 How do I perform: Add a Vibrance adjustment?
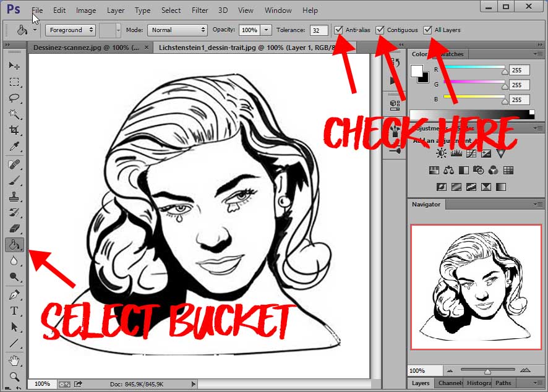coord(501,153)
